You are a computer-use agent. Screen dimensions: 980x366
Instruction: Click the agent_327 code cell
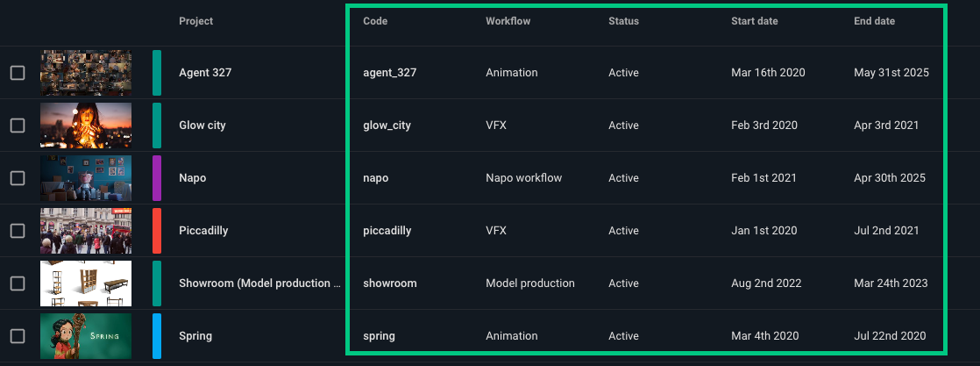[390, 73]
